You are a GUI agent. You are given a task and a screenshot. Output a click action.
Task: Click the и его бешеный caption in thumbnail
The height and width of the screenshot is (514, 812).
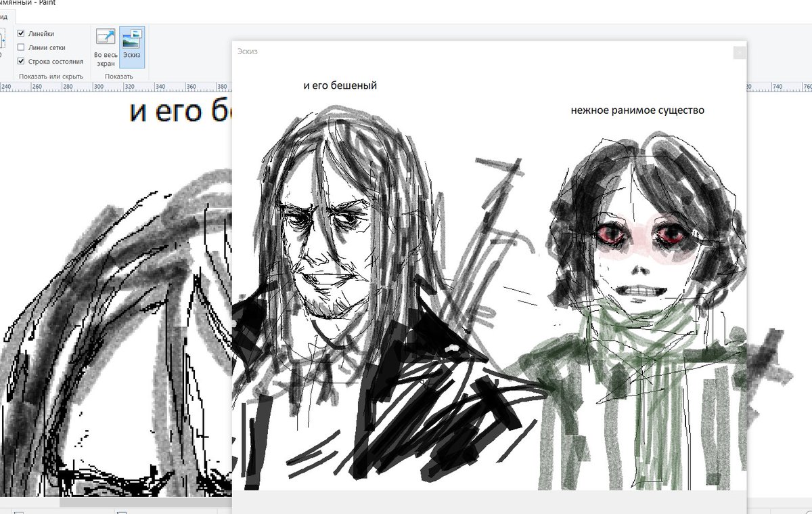pyautogui.click(x=340, y=86)
